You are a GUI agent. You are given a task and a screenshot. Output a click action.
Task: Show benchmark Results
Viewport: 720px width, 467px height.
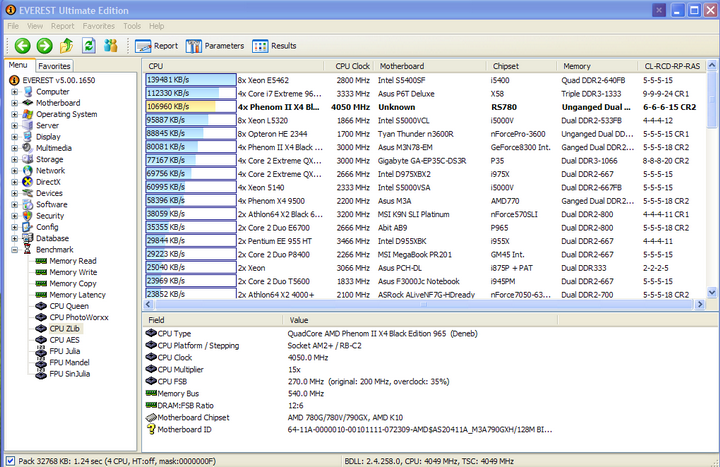pyautogui.click(x=274, y=46)
